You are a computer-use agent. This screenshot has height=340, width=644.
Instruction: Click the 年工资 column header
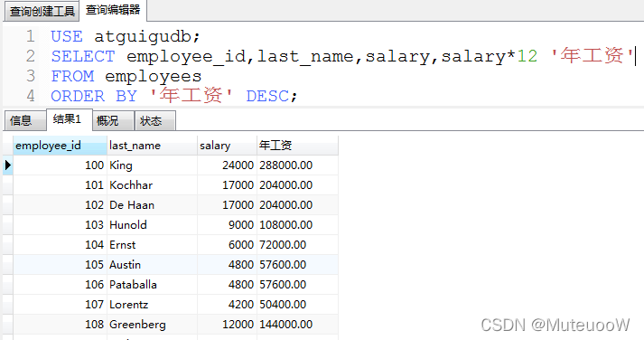(x=297, y=146)
